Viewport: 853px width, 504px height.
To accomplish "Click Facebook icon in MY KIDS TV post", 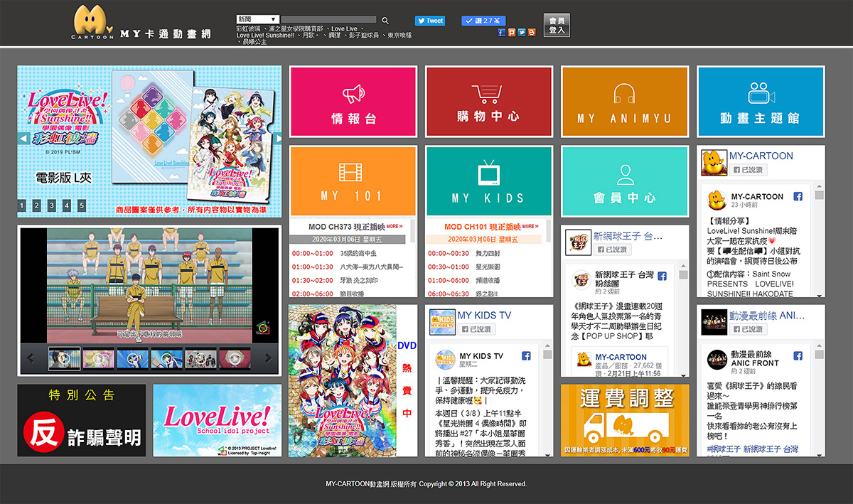I will pyautogui.click(x=527, y=356).
